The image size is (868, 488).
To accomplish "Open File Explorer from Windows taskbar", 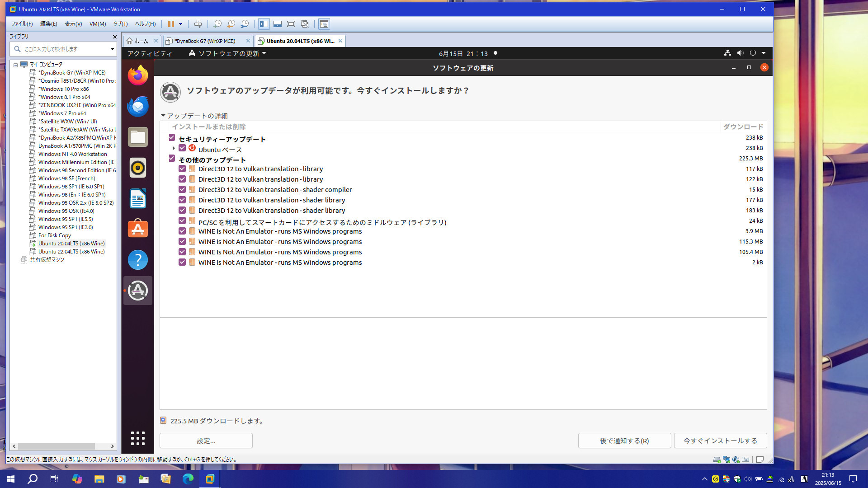I will (x=99, y=479).
